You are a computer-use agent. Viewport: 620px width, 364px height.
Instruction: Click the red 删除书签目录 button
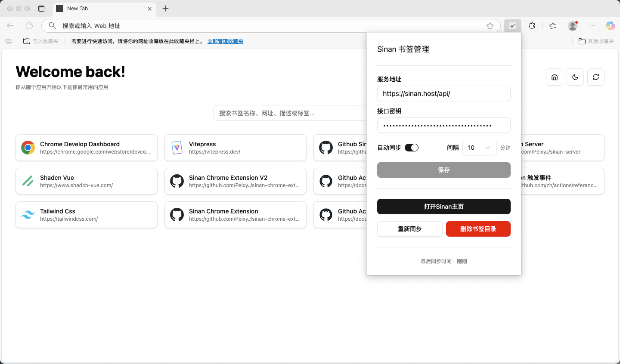(x=478, y=229)
